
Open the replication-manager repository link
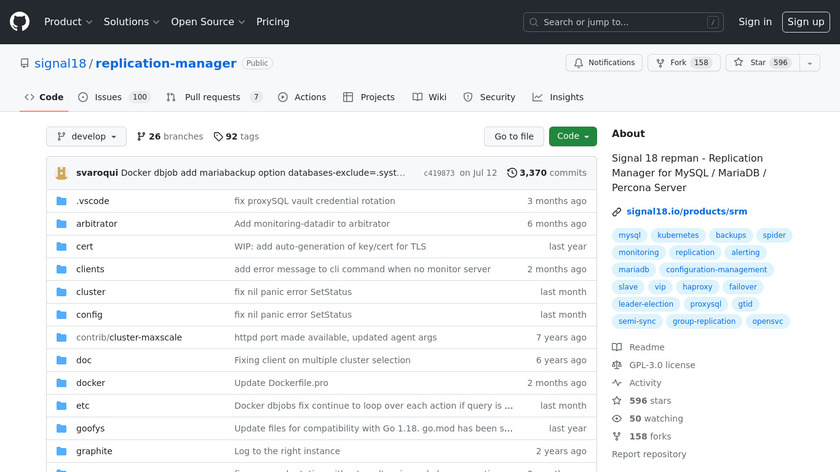(166, 63)
